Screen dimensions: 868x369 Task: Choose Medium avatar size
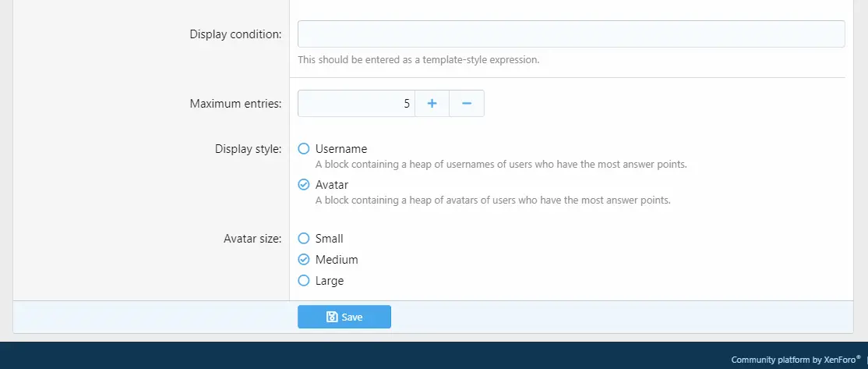[303, 259]
